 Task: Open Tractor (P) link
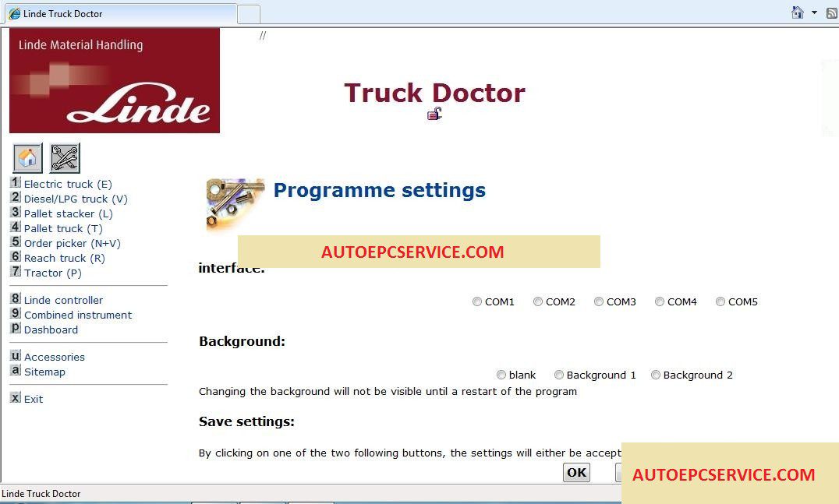click(52, 273)
